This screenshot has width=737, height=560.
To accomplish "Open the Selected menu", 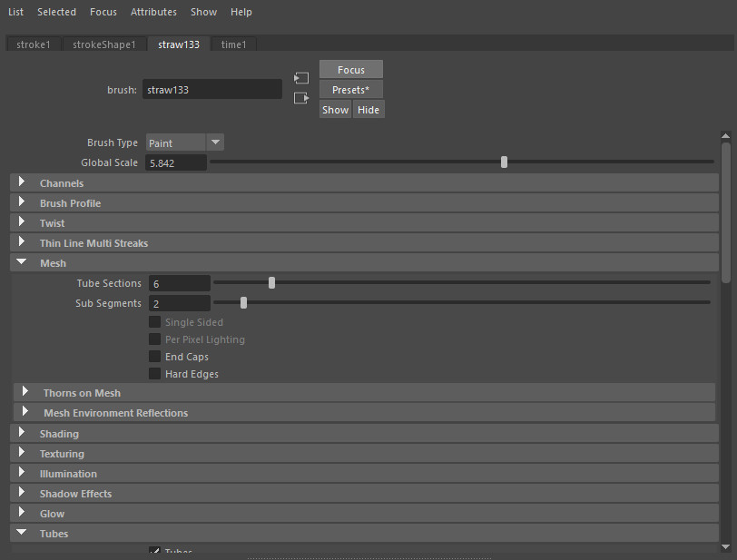I will 56,12.
